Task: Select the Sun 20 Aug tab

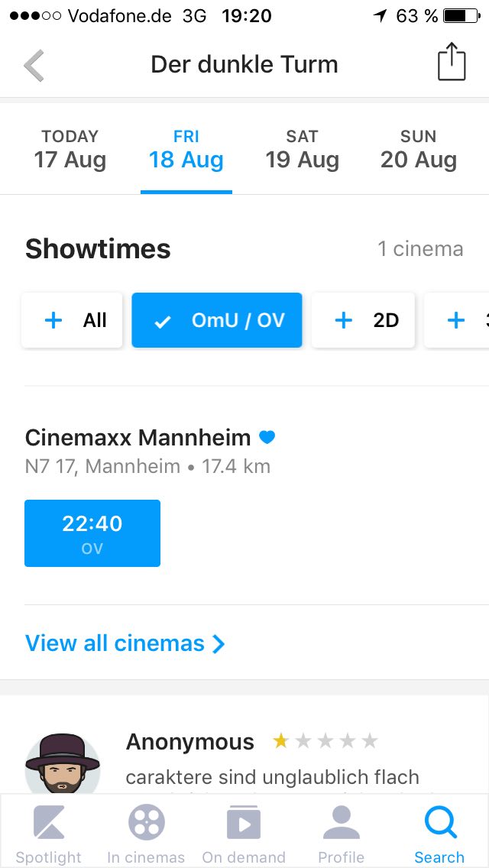Action: coord(418,150)
